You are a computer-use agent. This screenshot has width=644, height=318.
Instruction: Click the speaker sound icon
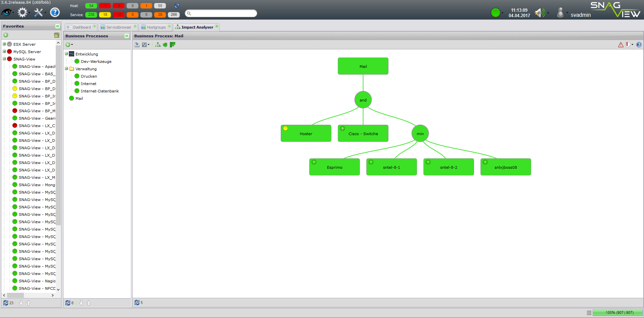(x=540, y=13)
